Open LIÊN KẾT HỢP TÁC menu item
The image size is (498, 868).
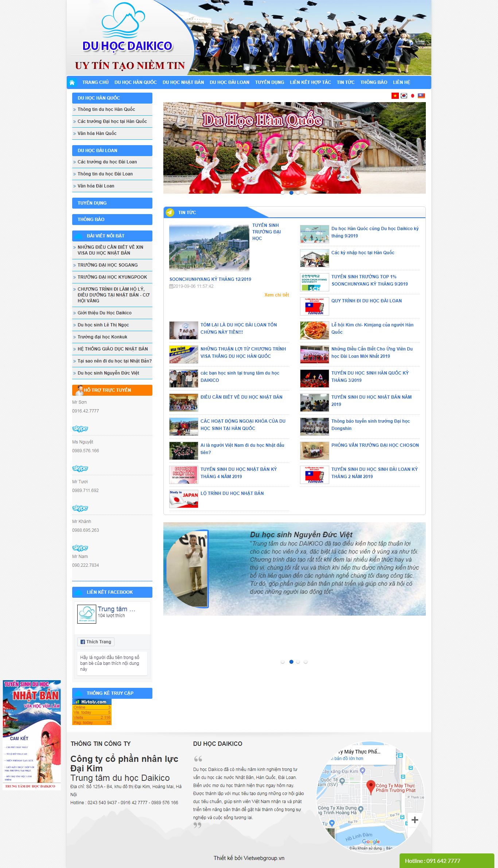311,82
